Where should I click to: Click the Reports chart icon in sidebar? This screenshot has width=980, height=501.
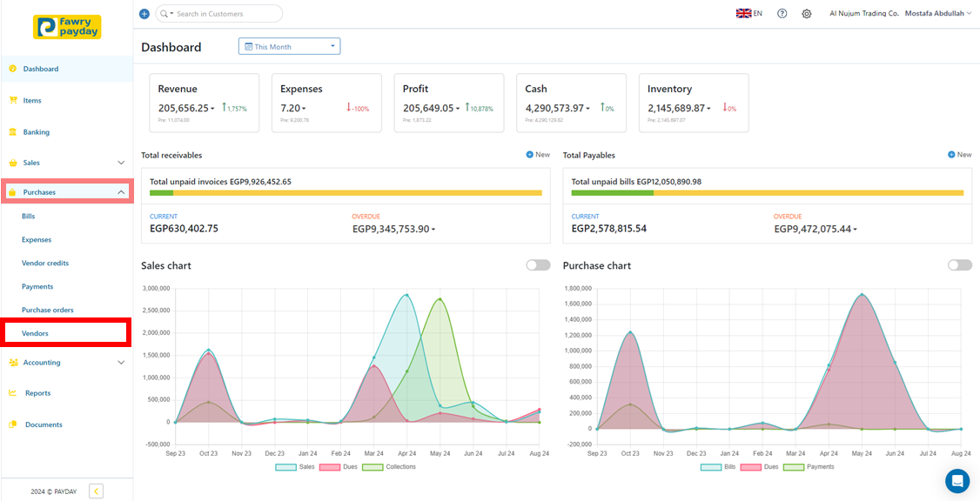pyautogui.click(x=12, y=393)
